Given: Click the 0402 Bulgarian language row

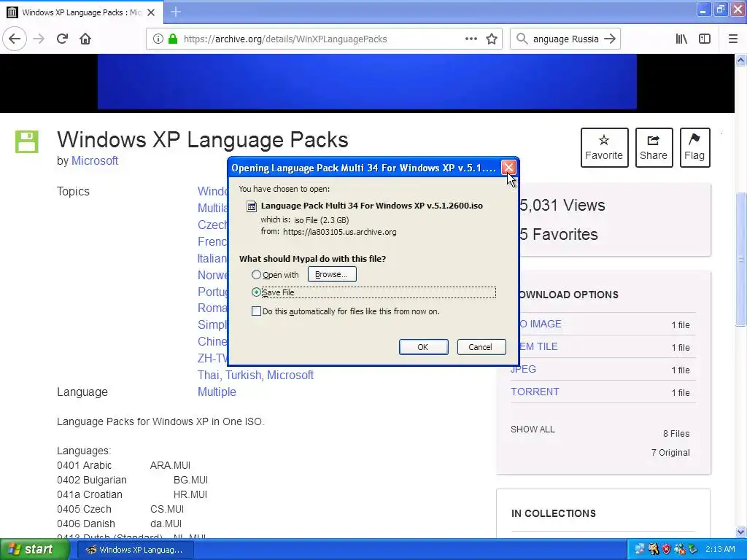Looking at the screenshot, I should [133, 480].
